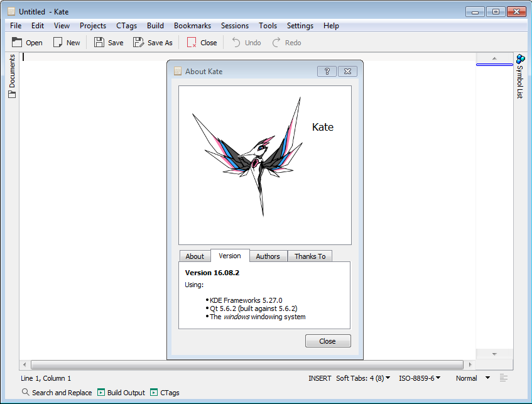Open the Sessions menu

point(234,26)
